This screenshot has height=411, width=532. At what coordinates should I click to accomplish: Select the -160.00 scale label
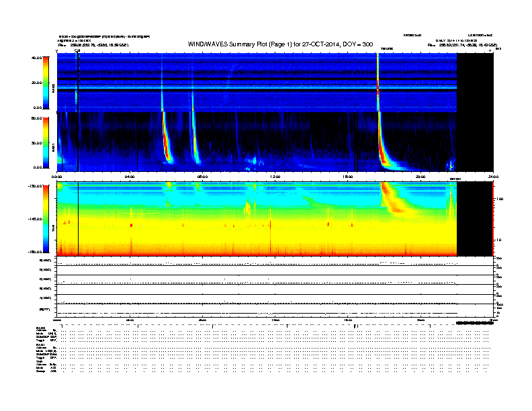(x=35, y=252)
